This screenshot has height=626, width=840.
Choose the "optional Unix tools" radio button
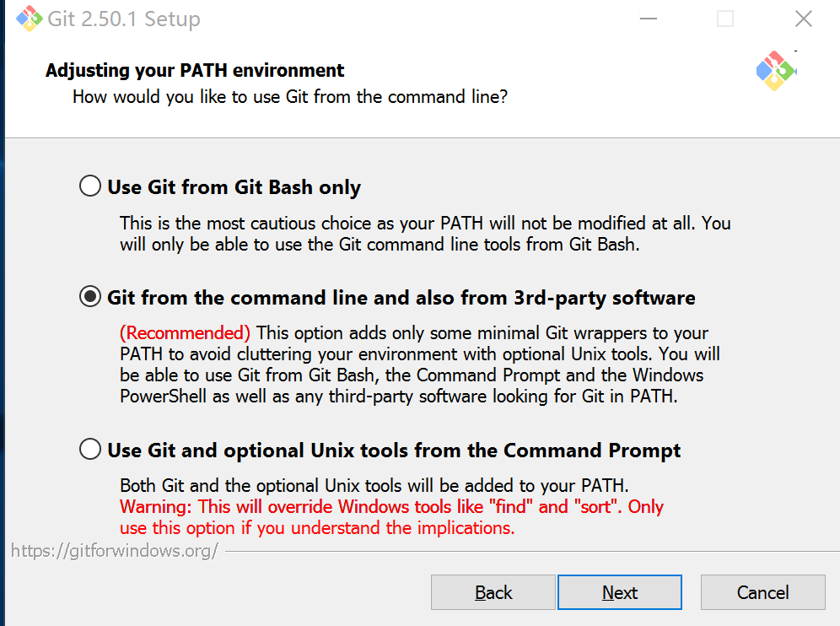90,449
